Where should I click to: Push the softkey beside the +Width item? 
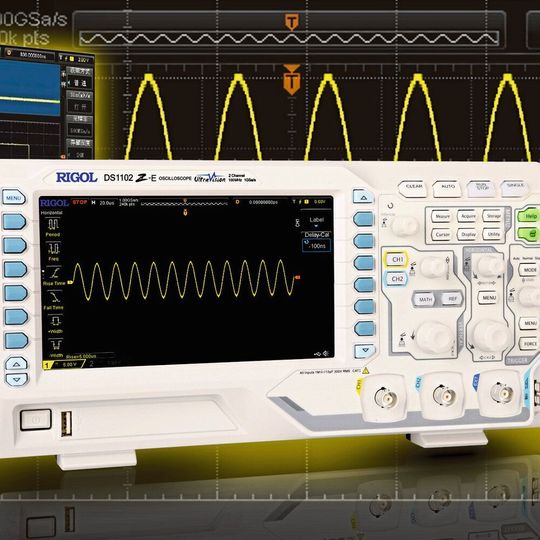click(x=16, y=317)
